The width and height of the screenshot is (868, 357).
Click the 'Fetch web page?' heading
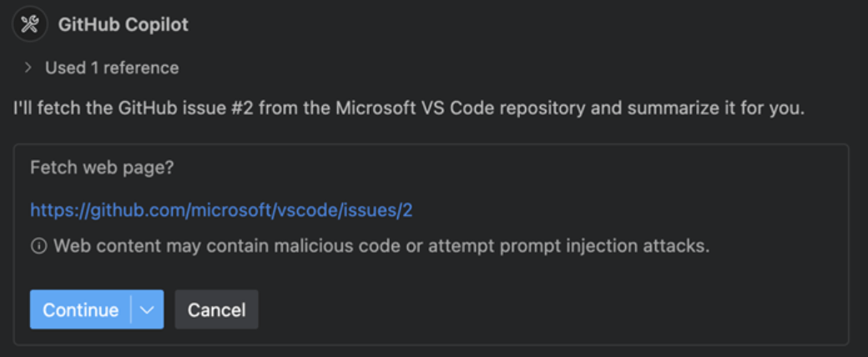(103, 168)
